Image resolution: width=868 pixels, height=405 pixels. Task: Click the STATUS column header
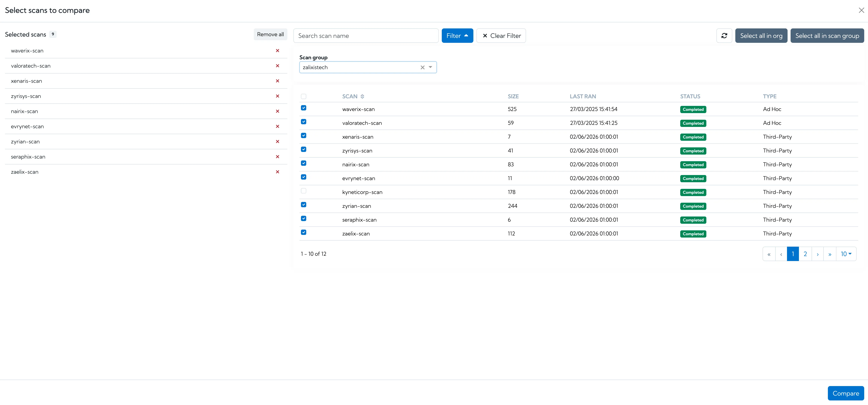pos(690,96)
